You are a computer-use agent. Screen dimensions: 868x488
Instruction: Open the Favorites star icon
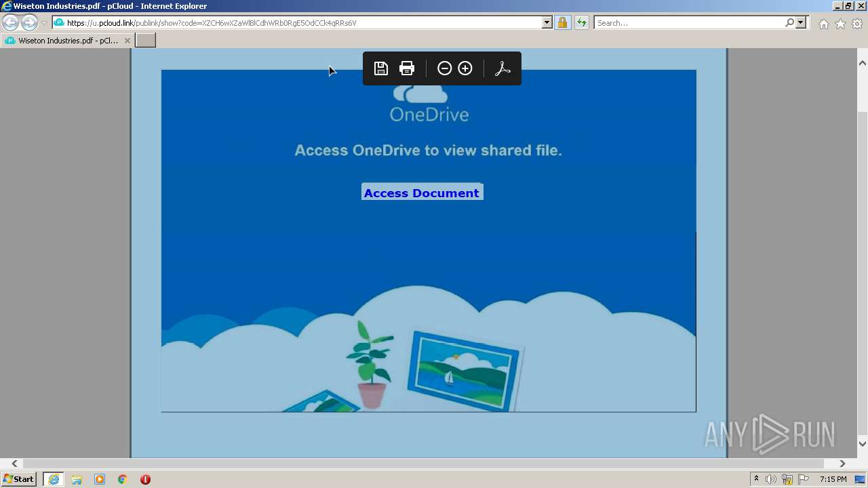[x=840, y=24]
